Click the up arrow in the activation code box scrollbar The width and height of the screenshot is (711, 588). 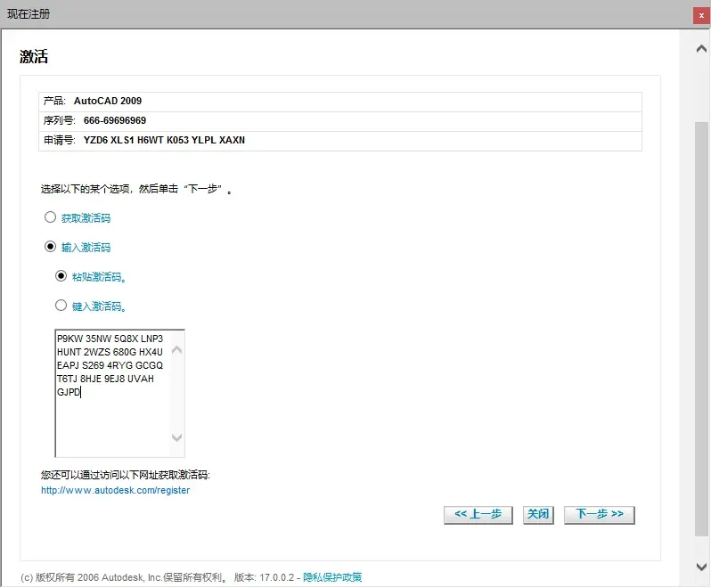pyautogui.click(x=176, y=350)
